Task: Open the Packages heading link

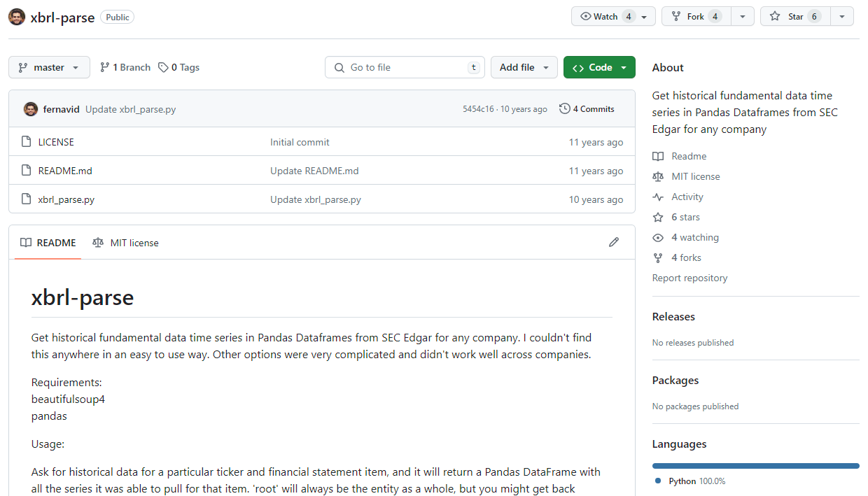Action: coord(675,380)
